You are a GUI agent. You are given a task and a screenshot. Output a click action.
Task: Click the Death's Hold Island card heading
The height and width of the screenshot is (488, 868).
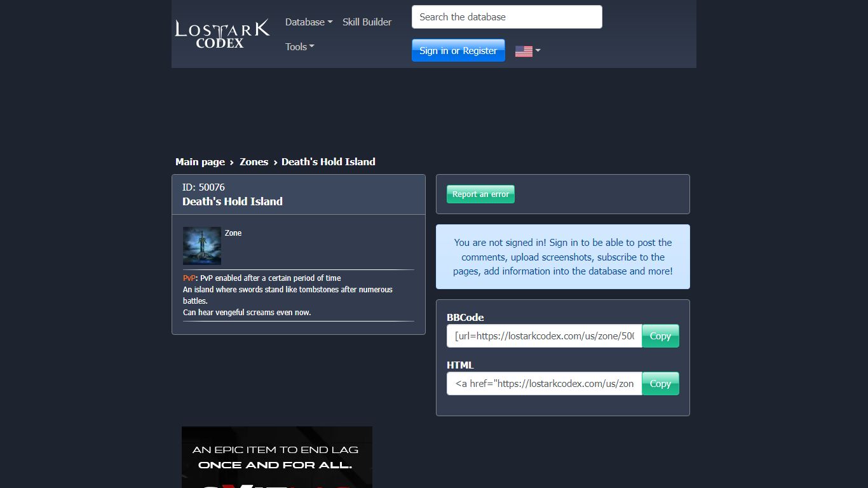click(233, 201)
